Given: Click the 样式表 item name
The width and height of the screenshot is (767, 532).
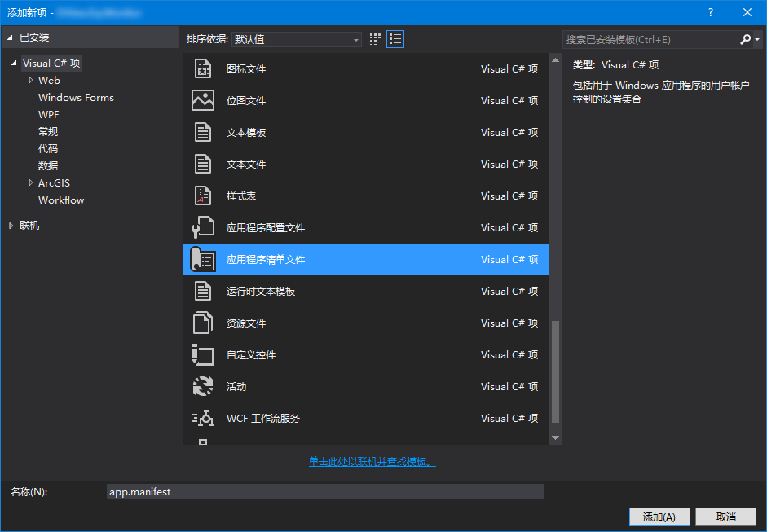Looking at the screenshot, I should pos(241,196).
